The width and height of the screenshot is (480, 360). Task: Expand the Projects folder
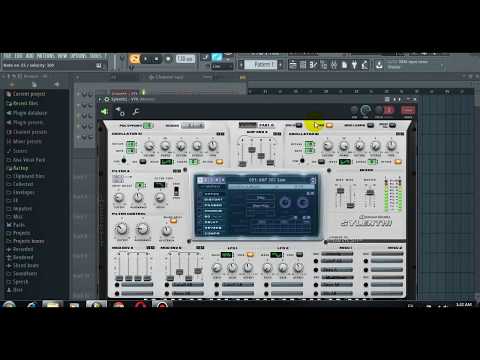pyautogui.click(x=19, y=233)
